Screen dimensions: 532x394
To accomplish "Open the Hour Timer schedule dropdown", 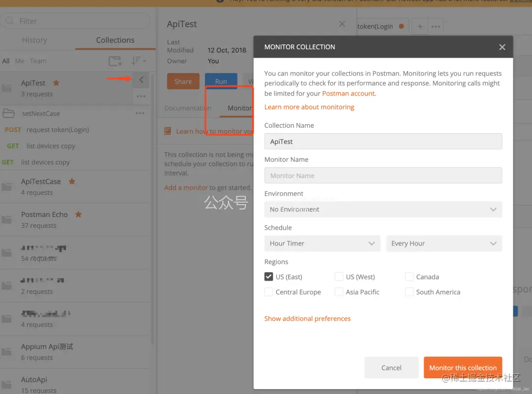I will click(322, 244).
